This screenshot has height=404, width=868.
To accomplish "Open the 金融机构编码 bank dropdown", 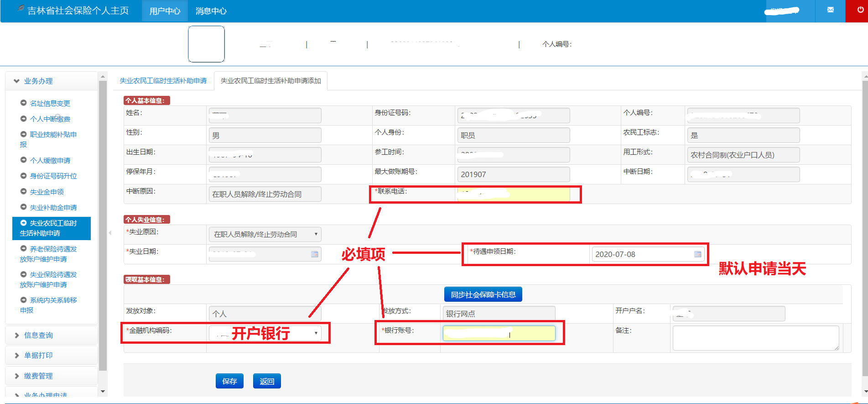I will [x=316, y=333].
